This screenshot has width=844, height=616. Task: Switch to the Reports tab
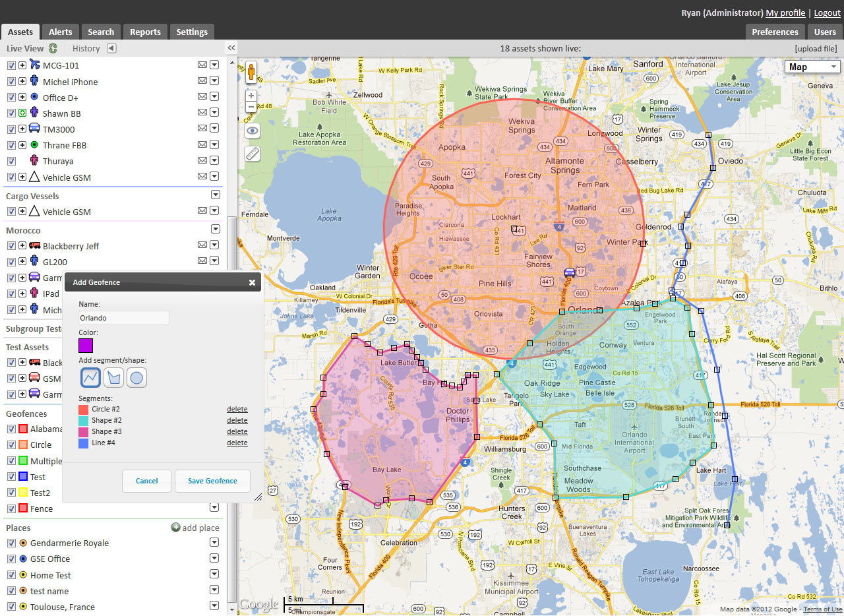(145, 31)
